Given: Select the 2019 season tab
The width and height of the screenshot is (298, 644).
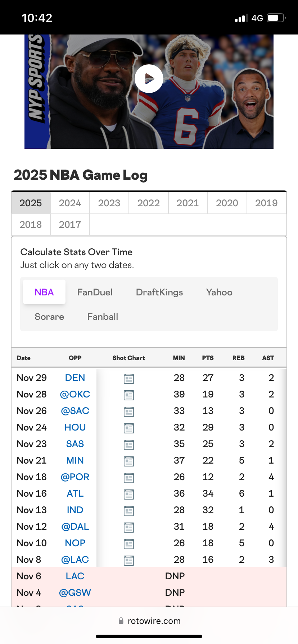Looking at the screenshot, I should tap(266, 203).
